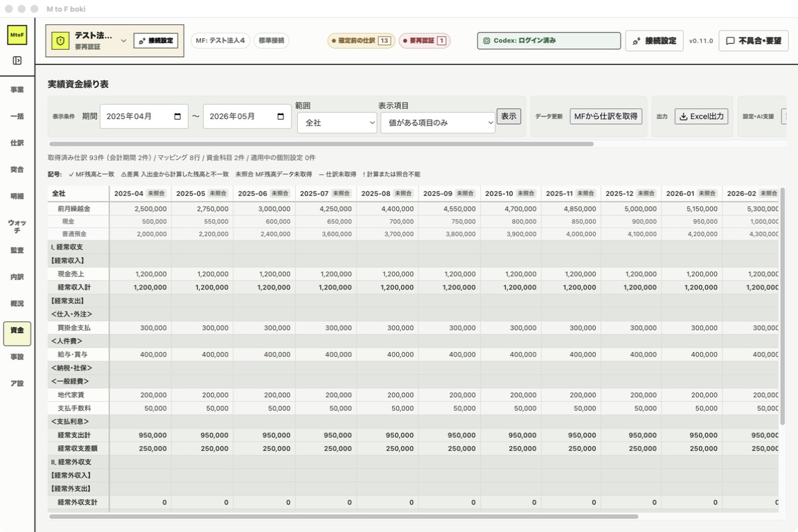Click the 買掛金支払 row label
Viewport: 798px width, 532px height.
pyautogui.click(x=74, y=328)
